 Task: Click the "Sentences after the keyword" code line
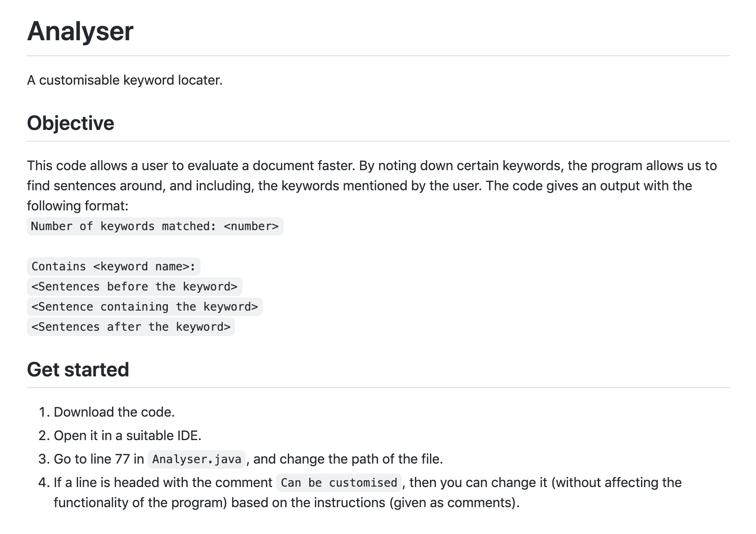(x=131, y=327)
